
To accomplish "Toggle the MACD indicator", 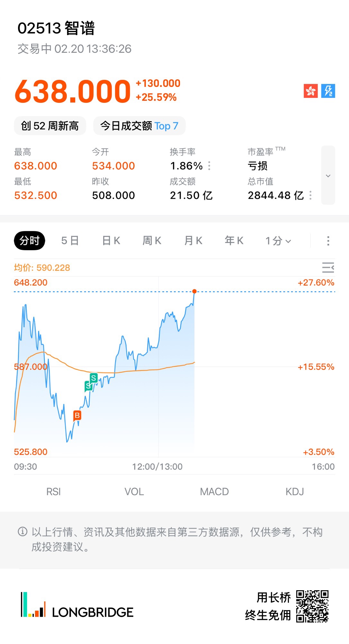I will [x=214, y=492].
